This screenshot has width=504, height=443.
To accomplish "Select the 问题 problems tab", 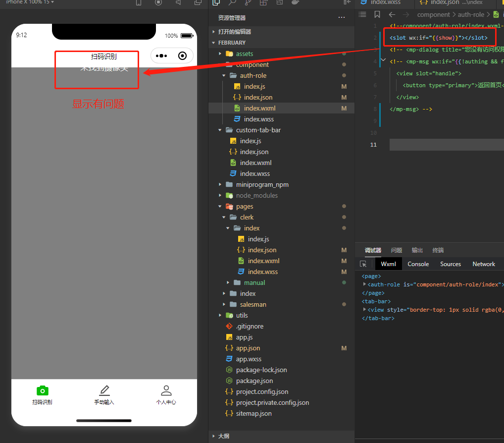I will pos(397,250).
